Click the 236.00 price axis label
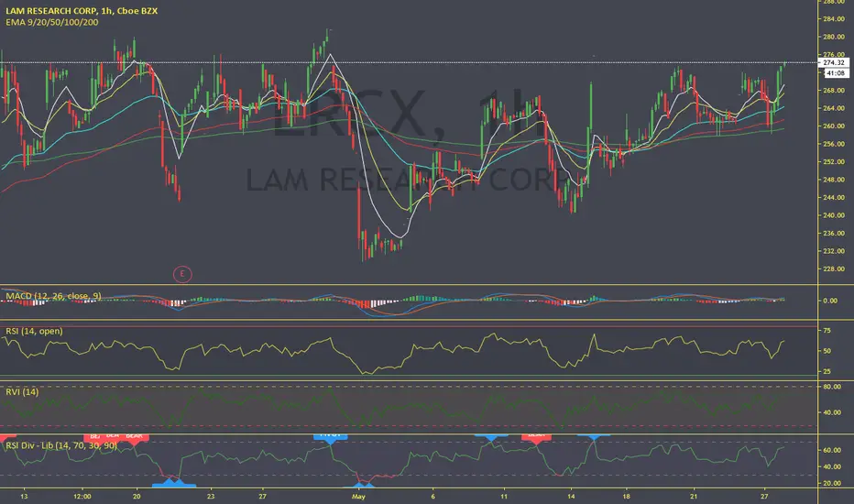This screenshot has height=504, width=854. 834,233
